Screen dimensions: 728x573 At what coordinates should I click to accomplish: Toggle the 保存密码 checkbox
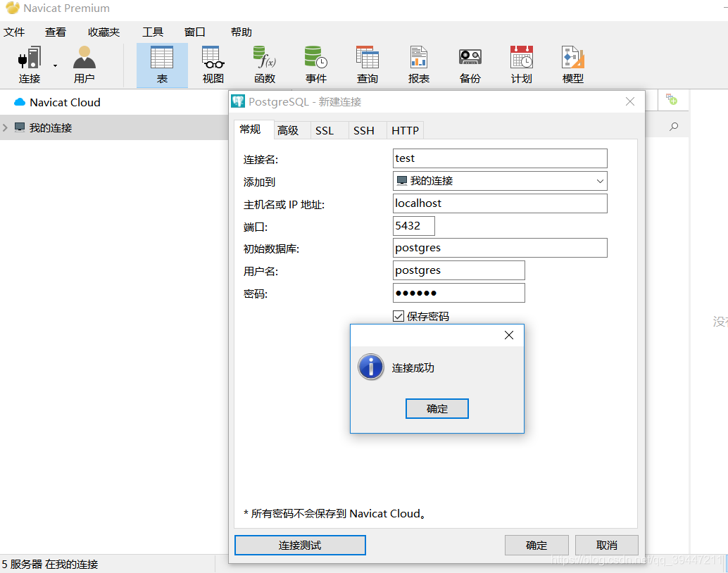pos(398,316)
